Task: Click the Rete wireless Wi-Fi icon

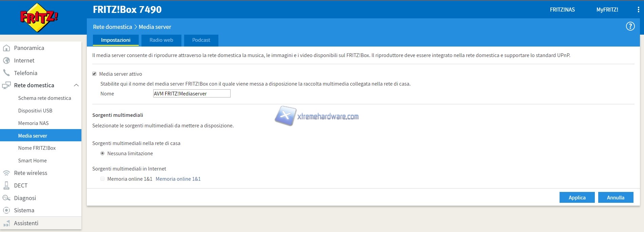Action: coord(6,173)
